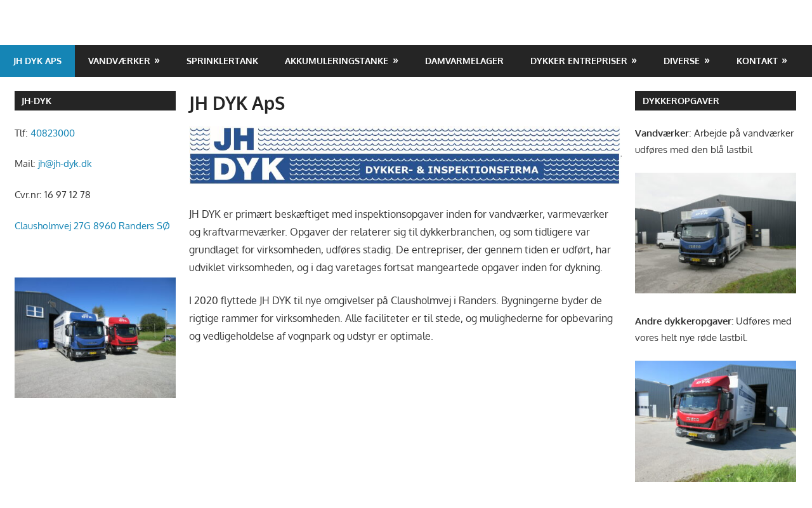The image size is (812, 508).
Task: Expand the Akkumuleringstanke submenu arrow
Action: (395, 60)
